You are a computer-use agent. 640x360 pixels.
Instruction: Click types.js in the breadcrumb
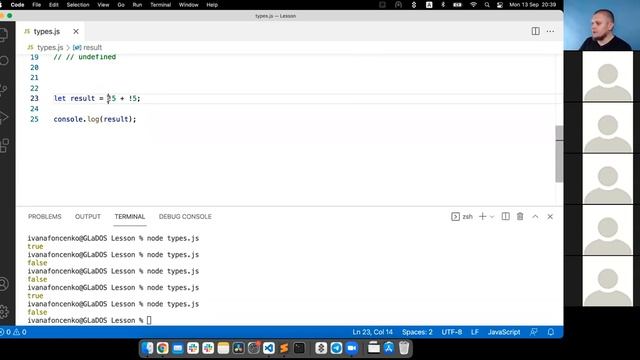point(50,47)
